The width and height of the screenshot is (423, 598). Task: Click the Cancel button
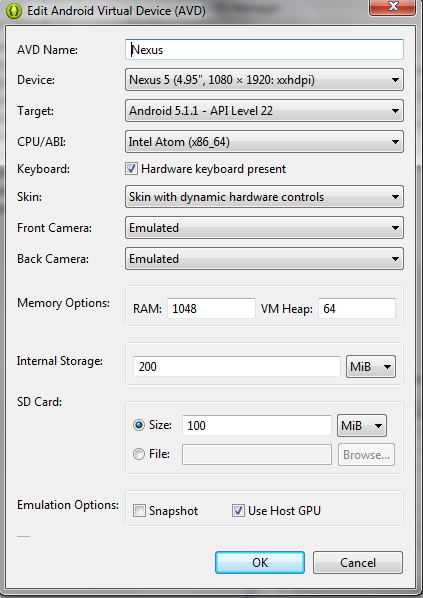pos(358,563)
